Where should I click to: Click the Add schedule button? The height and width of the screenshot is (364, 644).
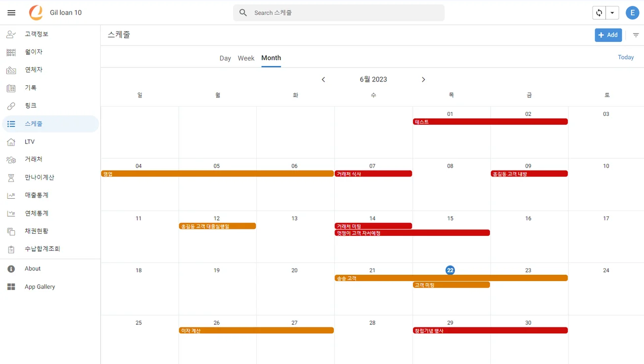tap(608, 35)
